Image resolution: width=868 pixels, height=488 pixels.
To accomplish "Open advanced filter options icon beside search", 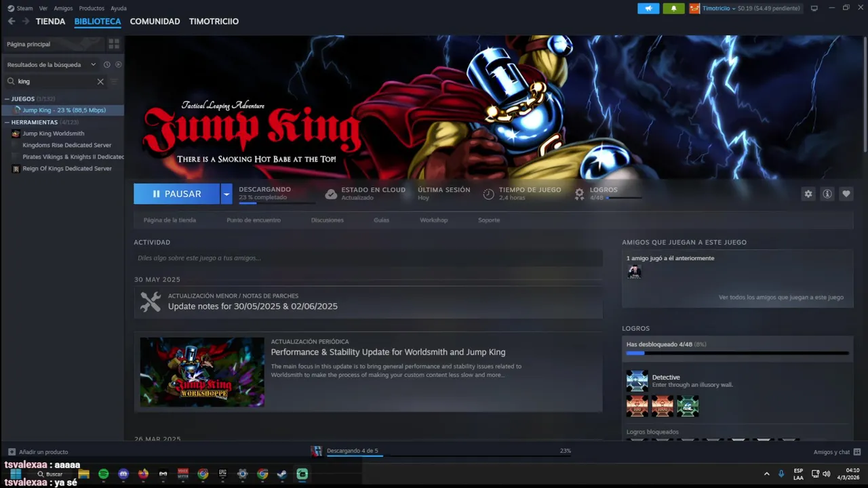I will point(114,81).
